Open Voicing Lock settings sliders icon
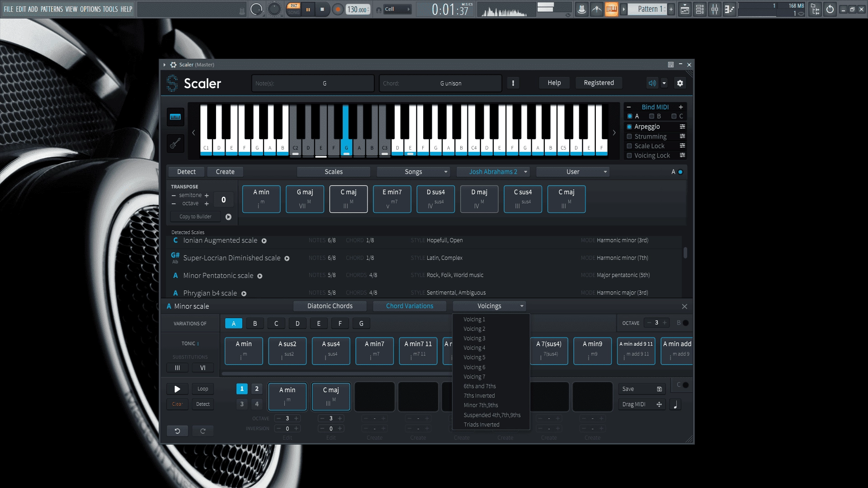868x488 pixels. [683, 155]
